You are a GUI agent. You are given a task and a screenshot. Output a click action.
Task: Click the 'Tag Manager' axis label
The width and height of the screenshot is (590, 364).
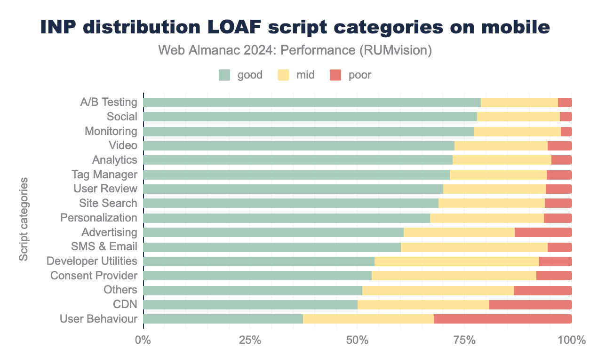(x=104, y=174)
